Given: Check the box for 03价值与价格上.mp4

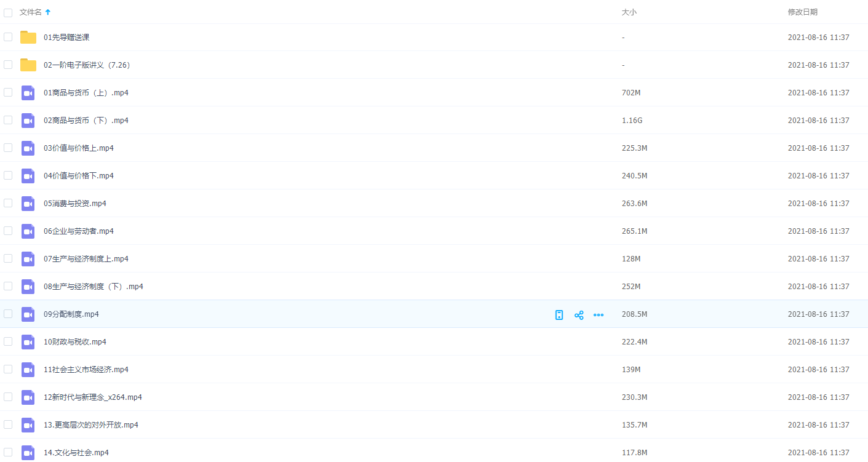Looking at the screenshot, I should tap(8, 148).
